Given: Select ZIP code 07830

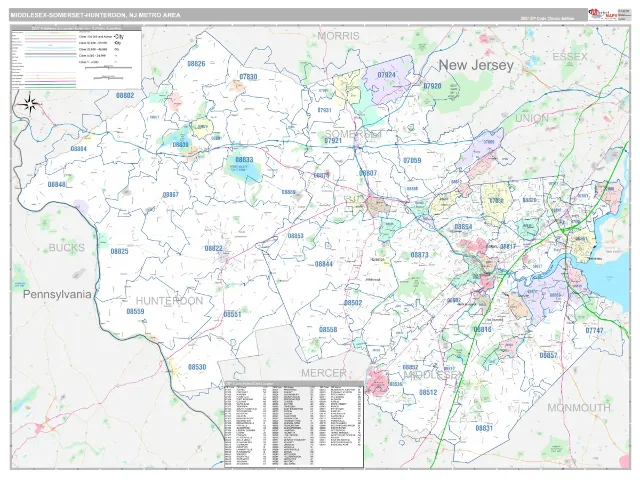Looking at the screenshot, I should point(249,77).
